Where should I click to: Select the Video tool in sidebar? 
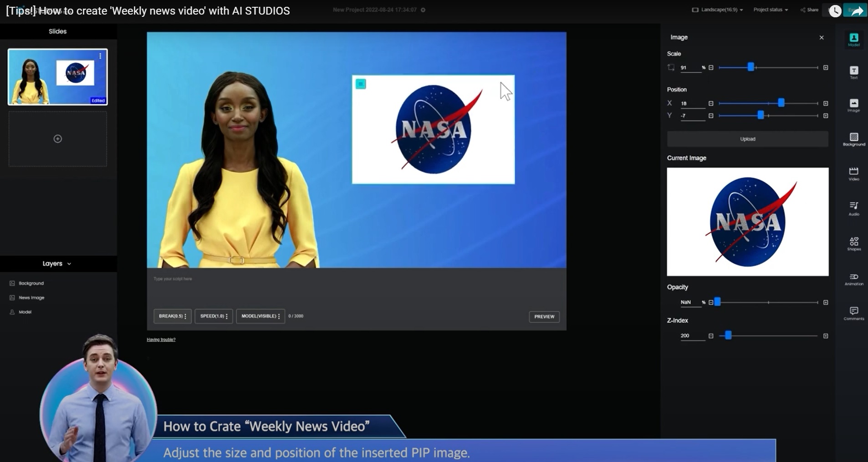(854, 173)
